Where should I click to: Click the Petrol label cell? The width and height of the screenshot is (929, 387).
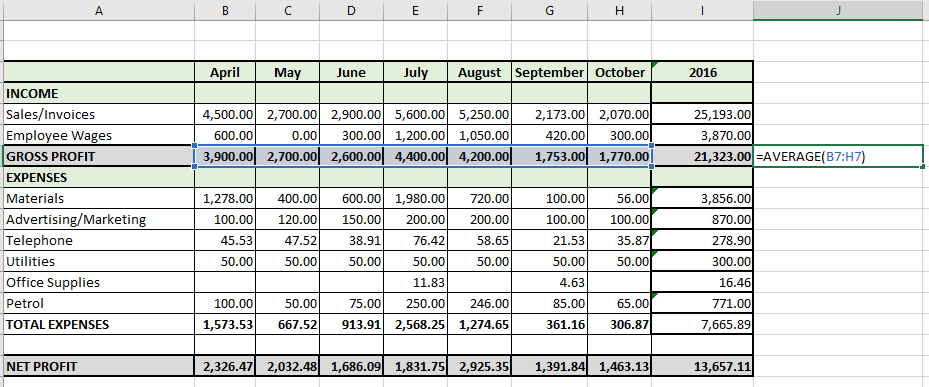tap(99, 303)
